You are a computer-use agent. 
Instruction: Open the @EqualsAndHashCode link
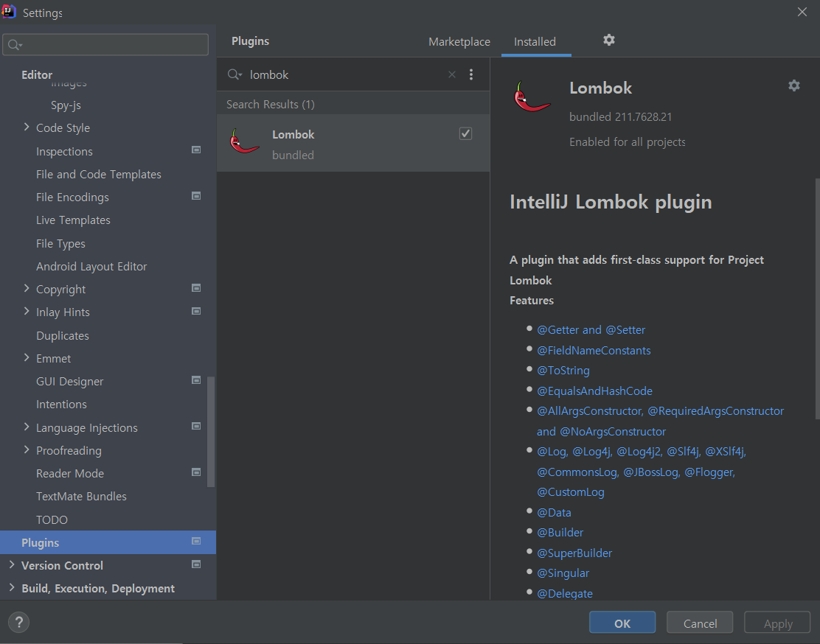[594, 391]
